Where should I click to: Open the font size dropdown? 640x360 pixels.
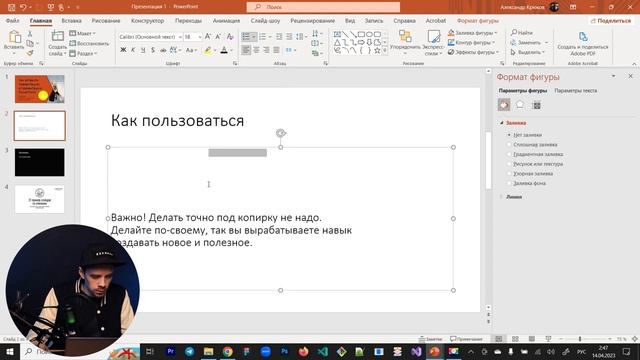tap(200, 37)
